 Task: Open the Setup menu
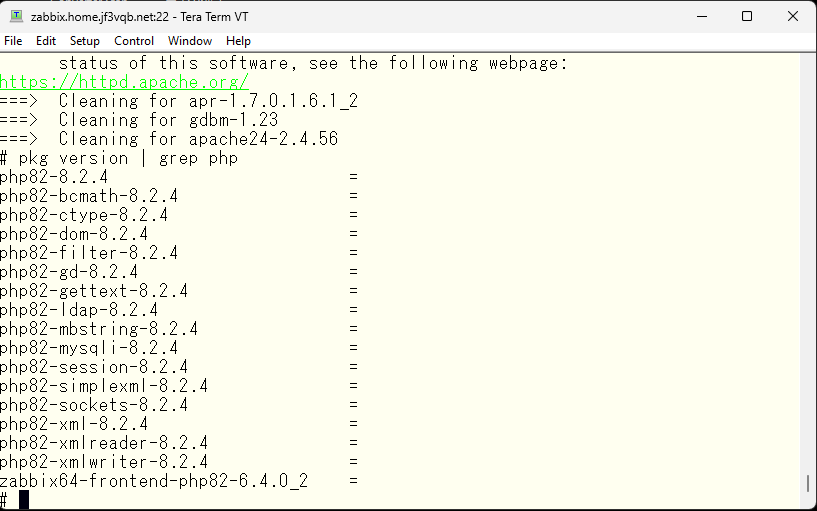85,41
